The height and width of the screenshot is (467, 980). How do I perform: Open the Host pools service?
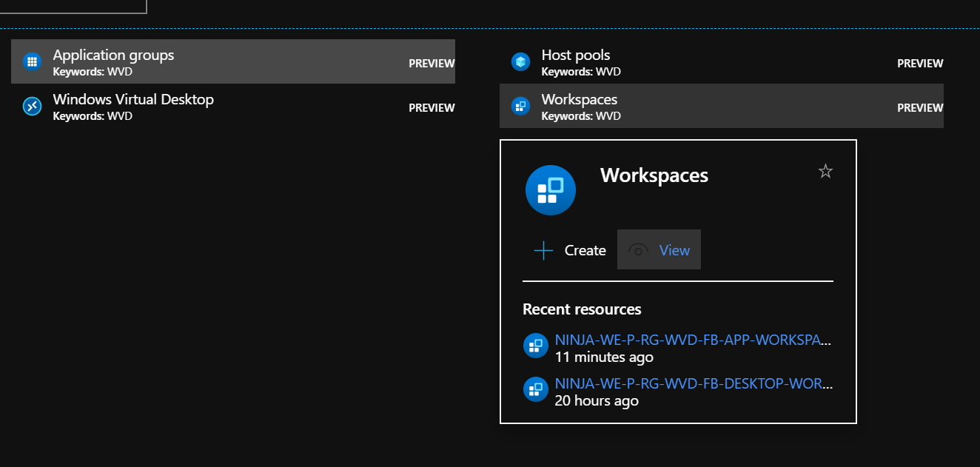[722, 61]
